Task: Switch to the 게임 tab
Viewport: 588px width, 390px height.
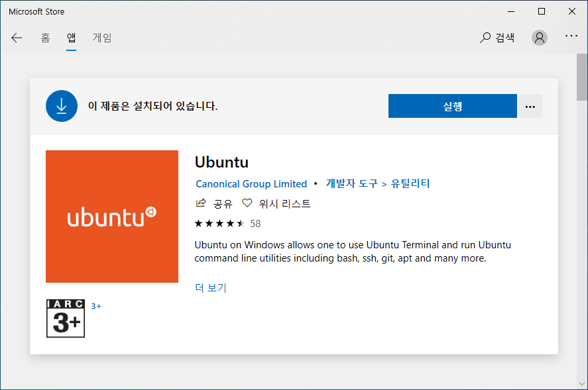Action: 102,38
